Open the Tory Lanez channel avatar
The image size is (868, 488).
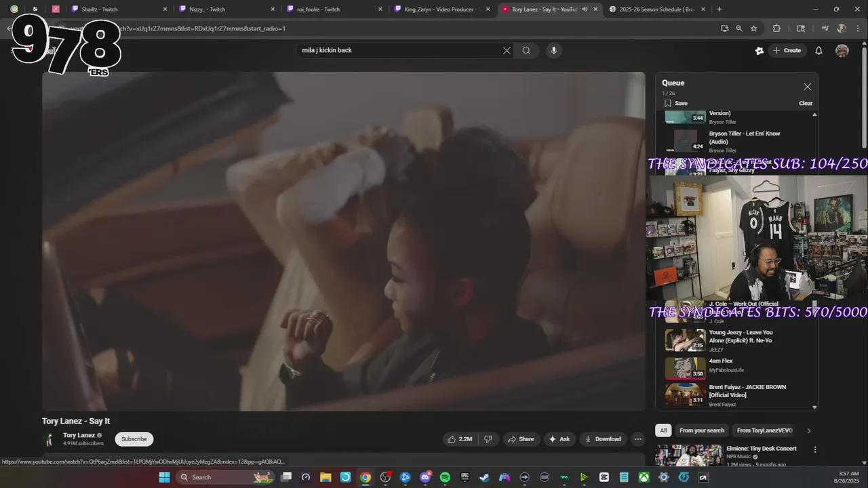(x=50, y=439)
